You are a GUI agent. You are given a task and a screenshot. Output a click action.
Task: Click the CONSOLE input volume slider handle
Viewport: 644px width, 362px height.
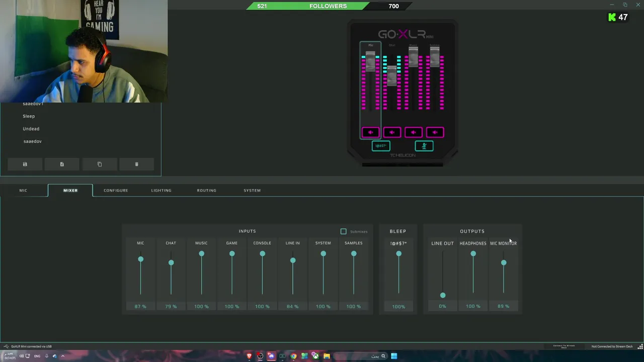click(x=262, y=254)
